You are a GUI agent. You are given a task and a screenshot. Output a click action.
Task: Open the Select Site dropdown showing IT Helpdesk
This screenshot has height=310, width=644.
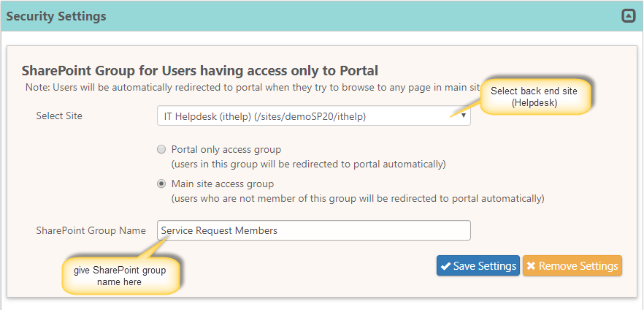(x=307, y=116)
